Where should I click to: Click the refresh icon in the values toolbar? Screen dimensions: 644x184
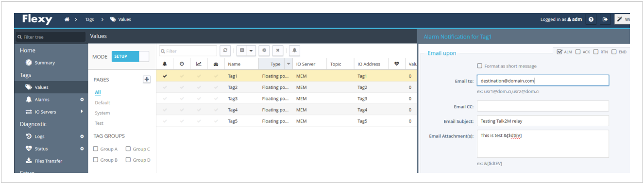[225, 50]
